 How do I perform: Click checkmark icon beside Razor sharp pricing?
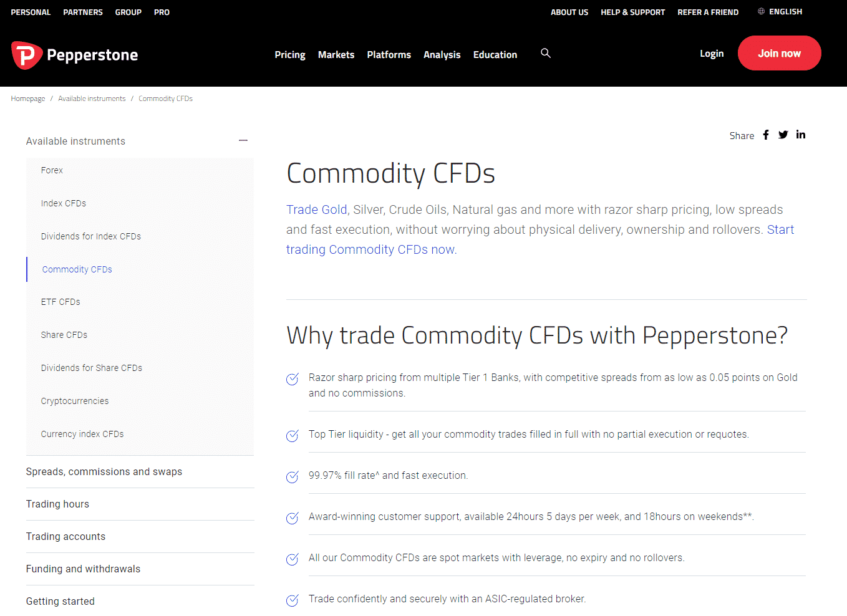(x=292, y=379)
